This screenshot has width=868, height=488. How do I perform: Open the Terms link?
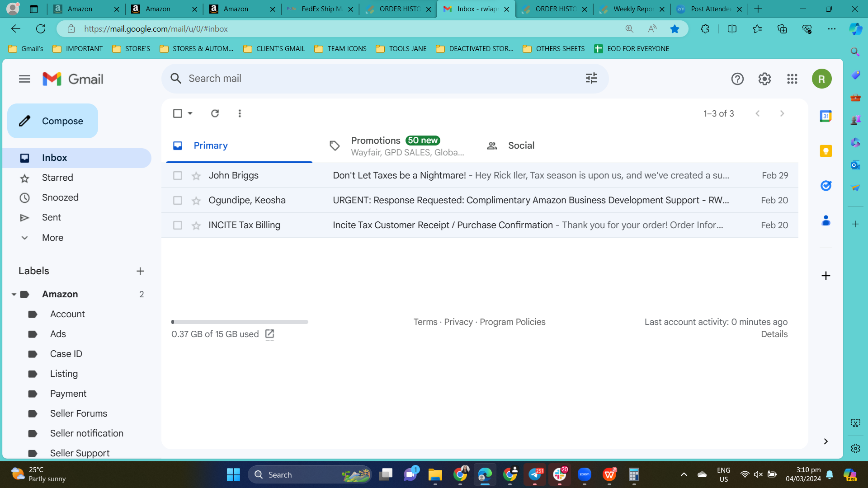point(425,322)
